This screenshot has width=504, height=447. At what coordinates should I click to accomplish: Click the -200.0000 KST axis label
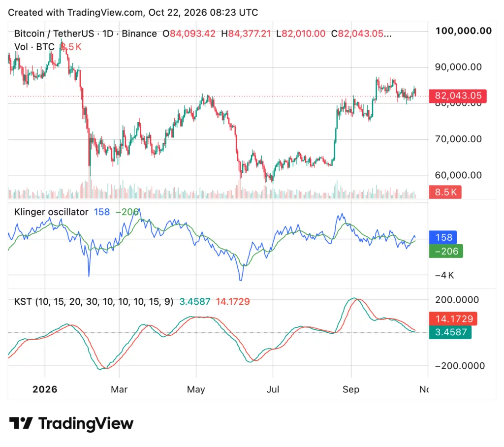pyautogui.click(x=460, y=366)
